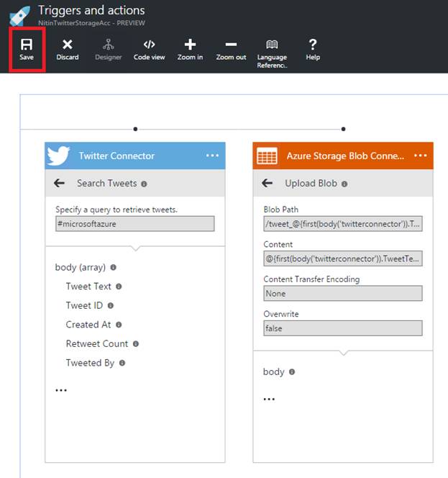448x478 pixels.
Task: Select the Retweet Count output
Action: tap(97, 343)
